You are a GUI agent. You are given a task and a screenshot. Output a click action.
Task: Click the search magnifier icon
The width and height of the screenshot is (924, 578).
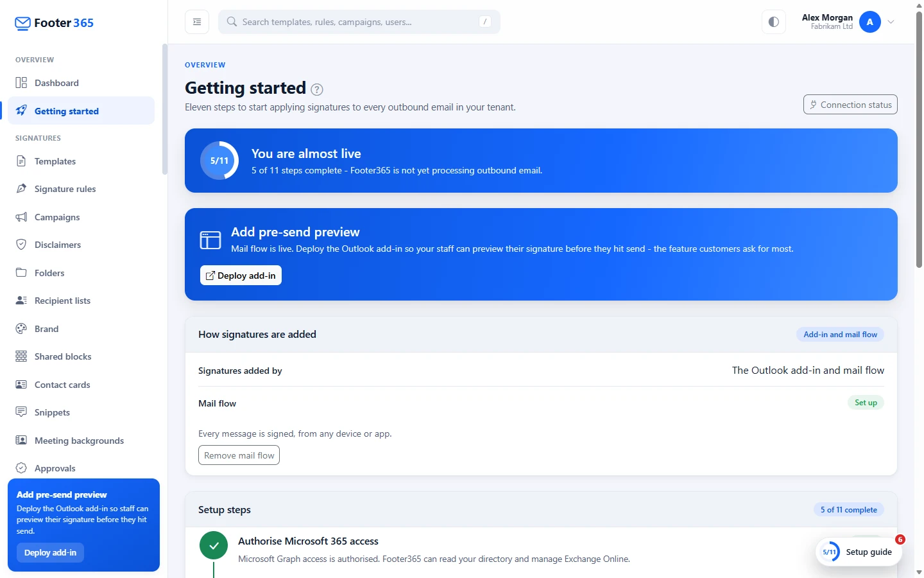pos(232,22)
